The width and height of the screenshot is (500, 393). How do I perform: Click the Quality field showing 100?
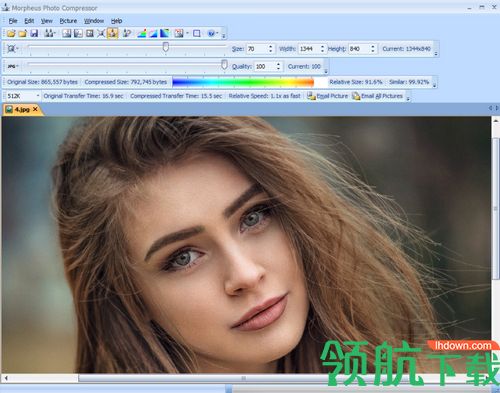pos(265,66)
